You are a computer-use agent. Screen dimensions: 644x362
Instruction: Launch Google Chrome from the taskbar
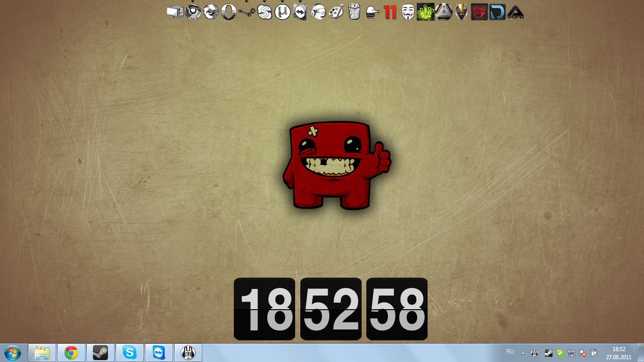click(x=71, y=353)
